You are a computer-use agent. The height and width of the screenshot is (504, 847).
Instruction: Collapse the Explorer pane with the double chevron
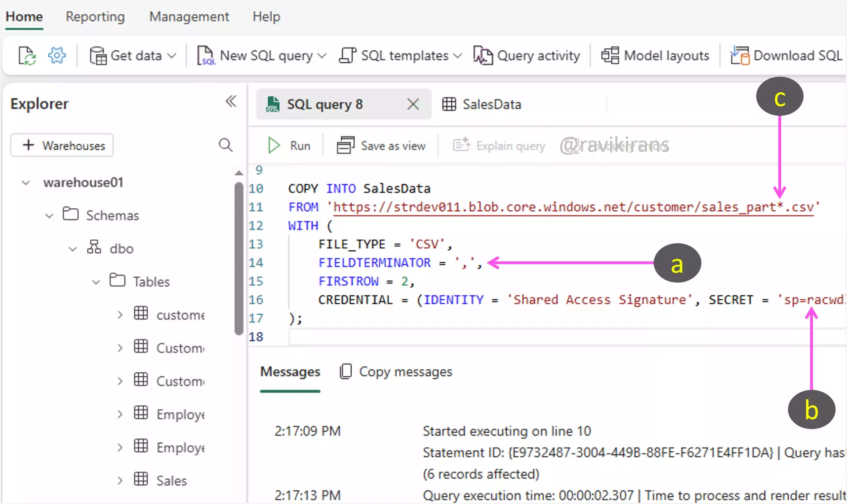(x=231, y=101)
